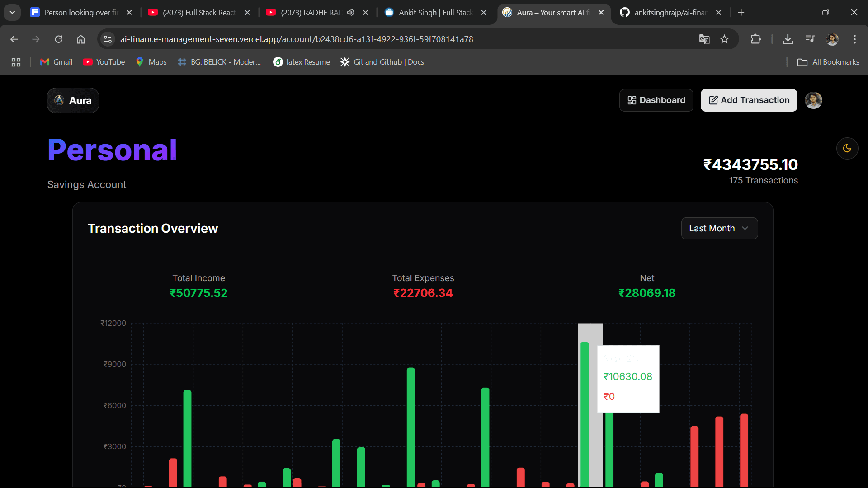Open the Chrome Downloads icon

tap(788, 39)
